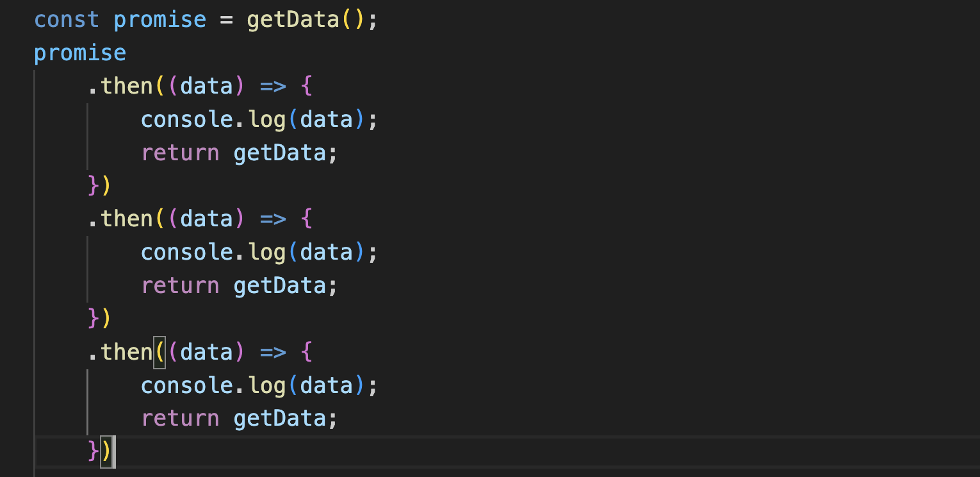Click the second .then method call
Image resolution: width=980 pixels, height=477 pixels.
(120, 219)
